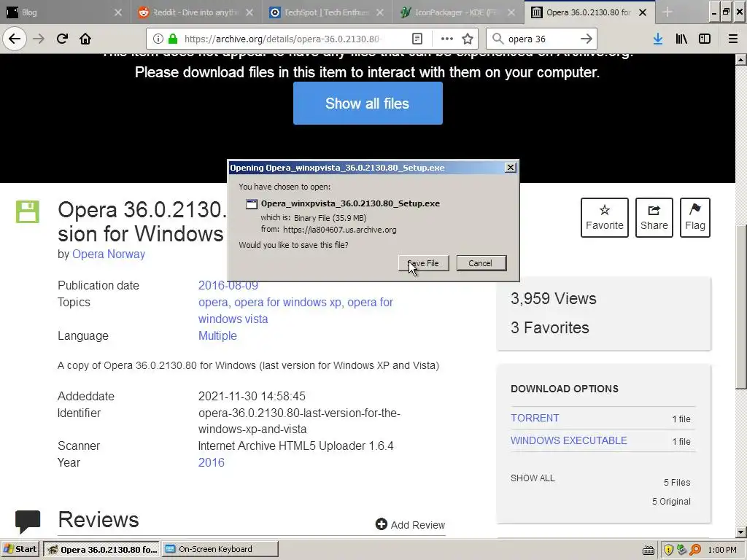Switch to the IconPackager KDE tab
Viewport: 747px width, 560px height.
458,12
